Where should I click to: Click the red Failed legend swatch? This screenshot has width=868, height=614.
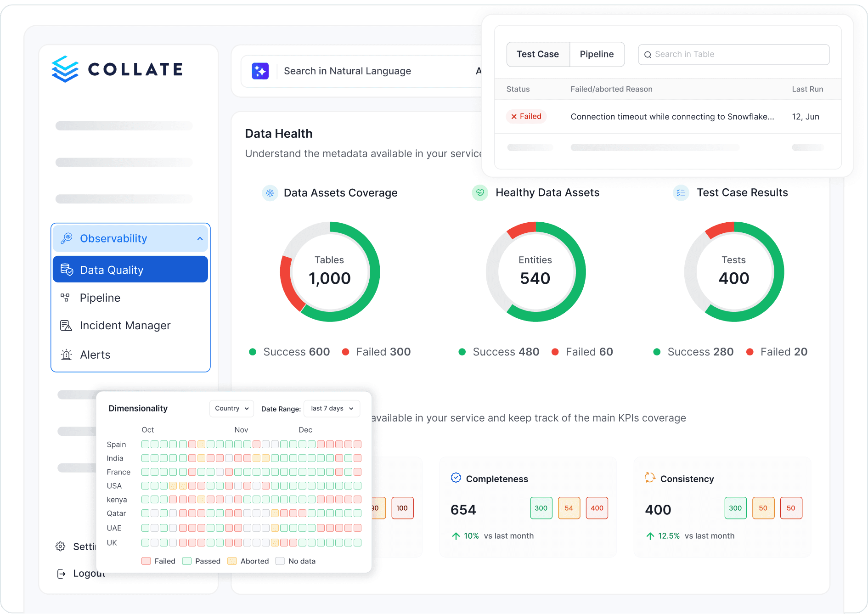coord(147,561)
